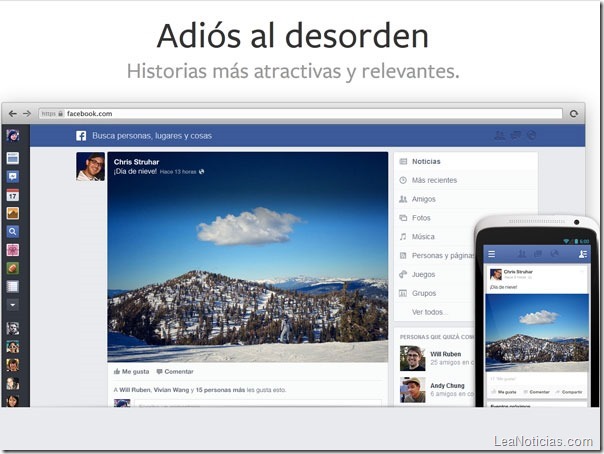Expand more sidebar items with the down arrow
Image resolution: width=604 pixels, height=454 pixels.
click(13, 305)
